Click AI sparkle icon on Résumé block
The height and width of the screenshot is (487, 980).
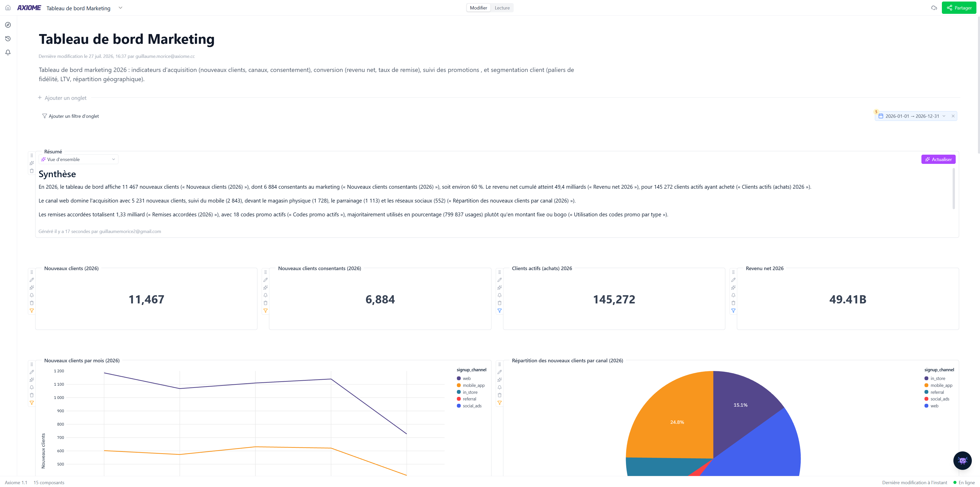31,163
